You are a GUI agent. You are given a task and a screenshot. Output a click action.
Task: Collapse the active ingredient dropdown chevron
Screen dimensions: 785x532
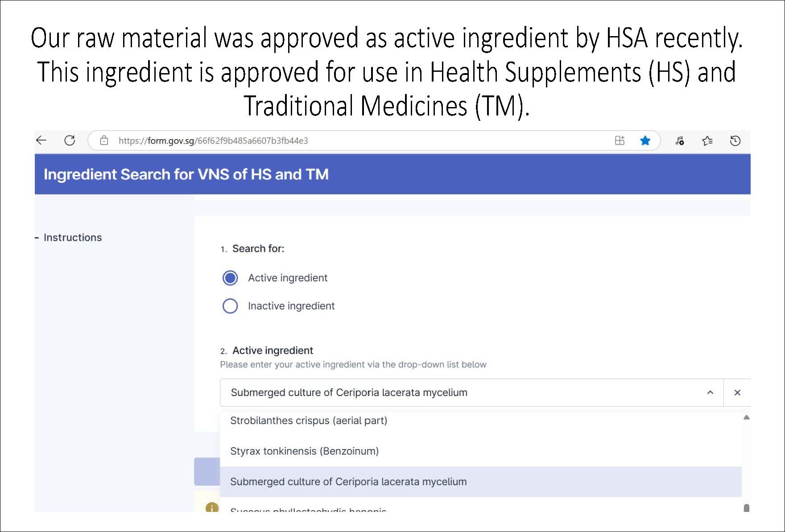point(710,392)
